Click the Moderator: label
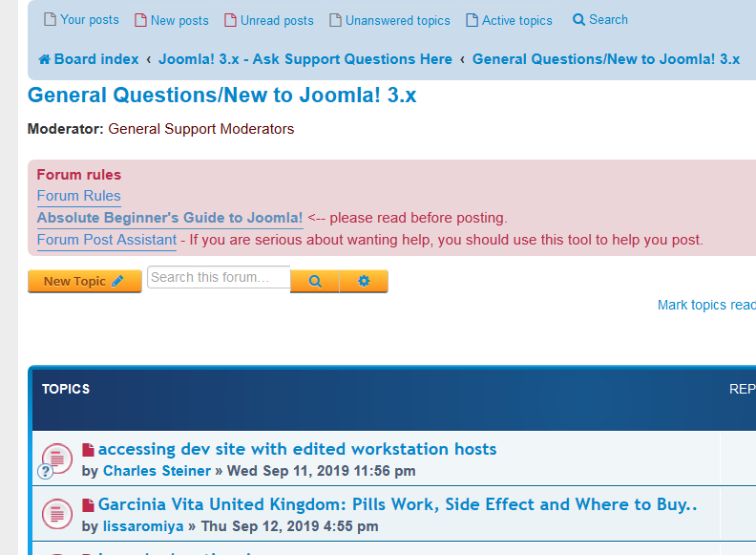 (x=66, y=129)
